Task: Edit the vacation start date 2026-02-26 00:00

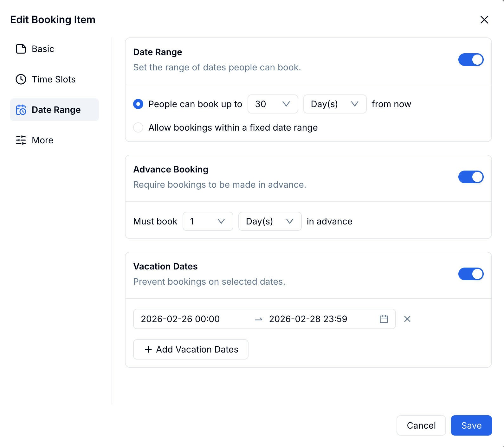Action: coord(180,319)
